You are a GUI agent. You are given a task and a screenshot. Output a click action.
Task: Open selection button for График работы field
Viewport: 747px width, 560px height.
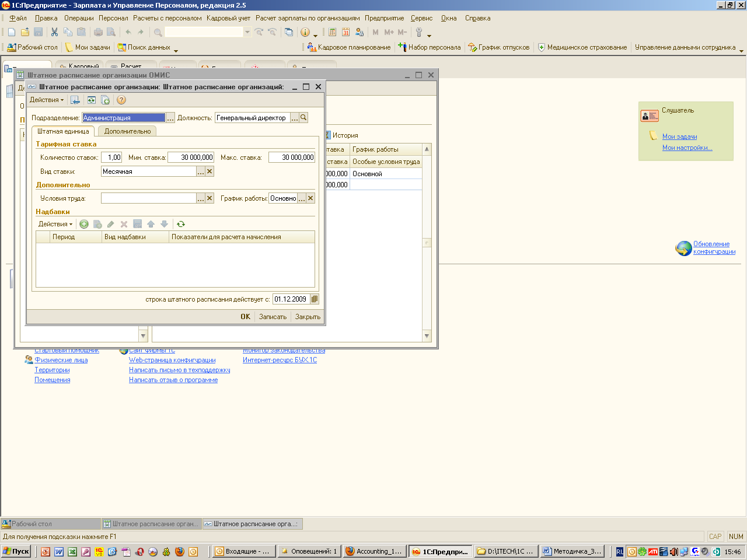click(302, 198)
